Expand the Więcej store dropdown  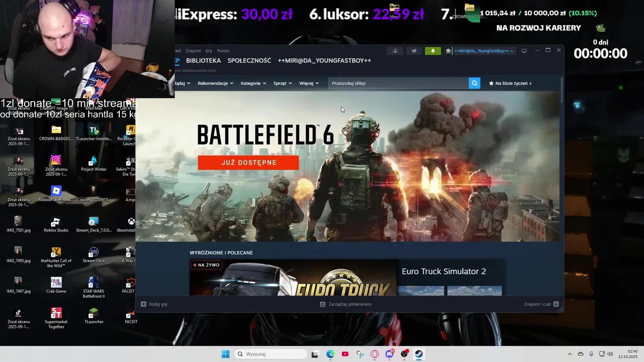pyautogui.click(x=309, y=83)
